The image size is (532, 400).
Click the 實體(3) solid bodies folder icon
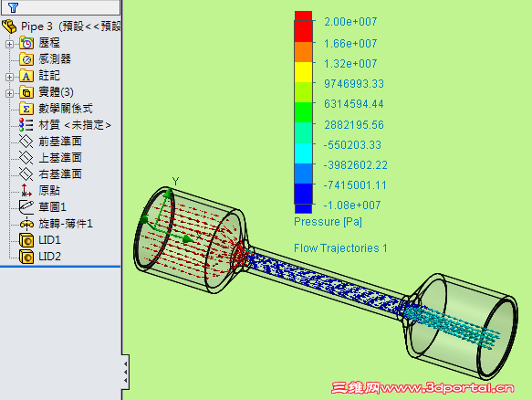click(x=26, y=92)
